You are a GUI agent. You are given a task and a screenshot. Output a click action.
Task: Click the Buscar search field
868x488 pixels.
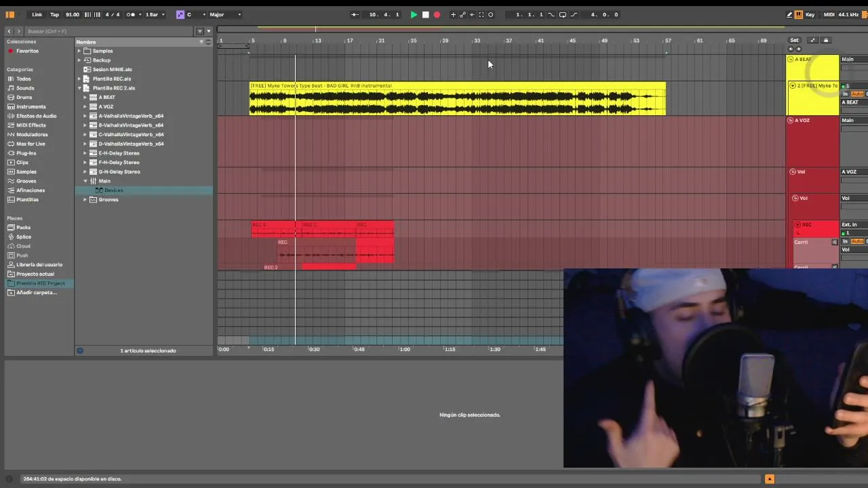coord(110,31)
